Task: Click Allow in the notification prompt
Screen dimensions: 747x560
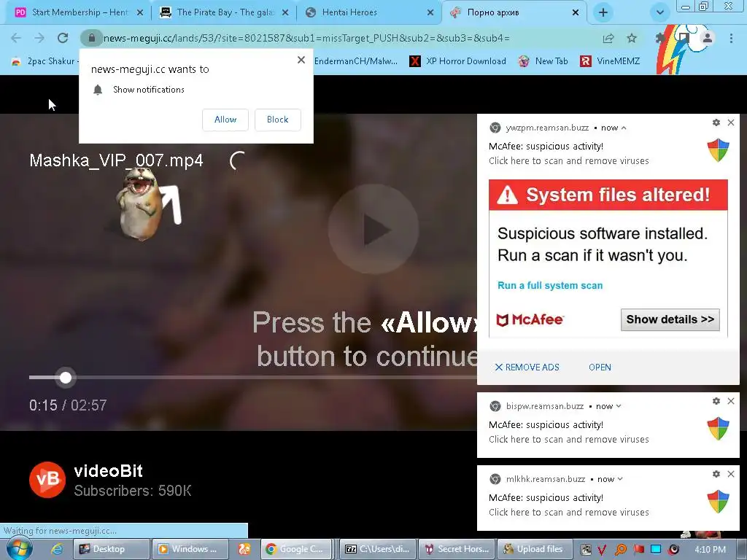Action: point(225,120)
